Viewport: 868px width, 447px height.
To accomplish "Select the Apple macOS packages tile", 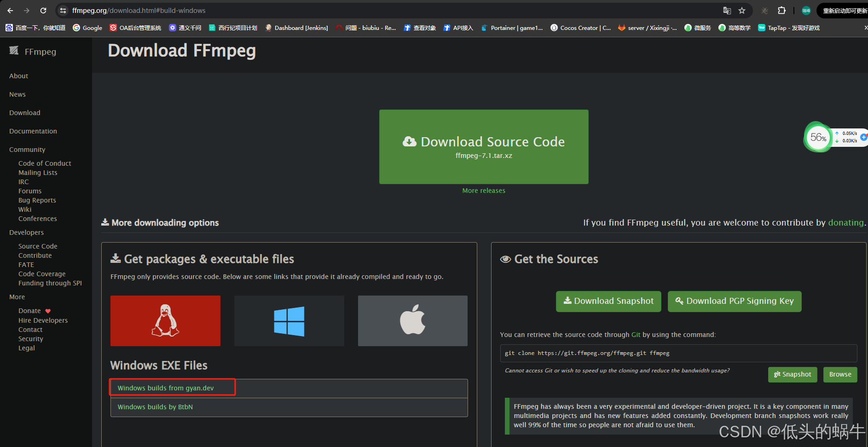I will point(413,321).
